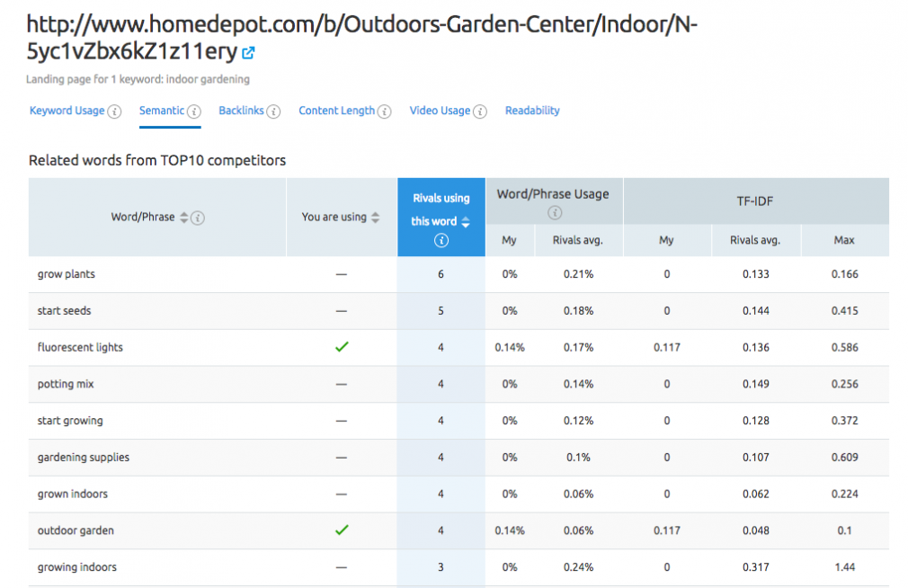
Task: Click the 'growing indoors' phrase
Action: tap(77, 567)
